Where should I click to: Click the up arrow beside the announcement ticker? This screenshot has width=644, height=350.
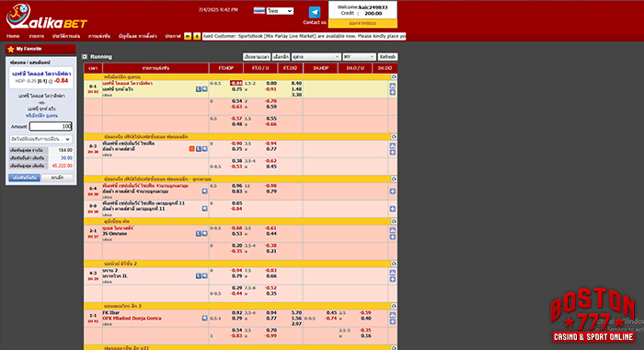point(197,36)
